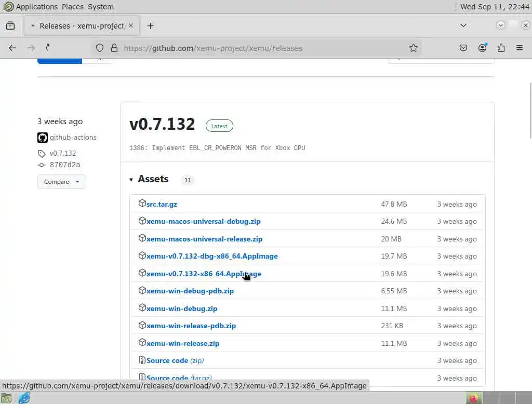Go forward to the next page

31,48
